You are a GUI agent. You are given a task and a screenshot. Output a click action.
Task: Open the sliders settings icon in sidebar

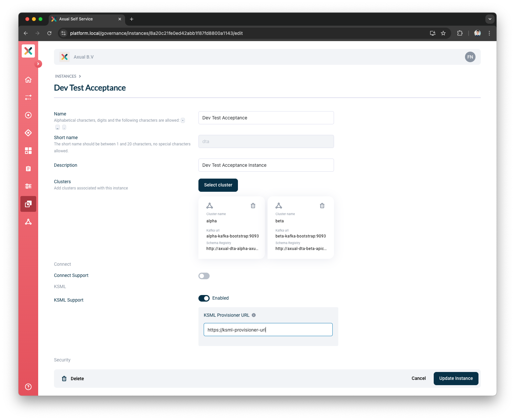coord(28,186)
